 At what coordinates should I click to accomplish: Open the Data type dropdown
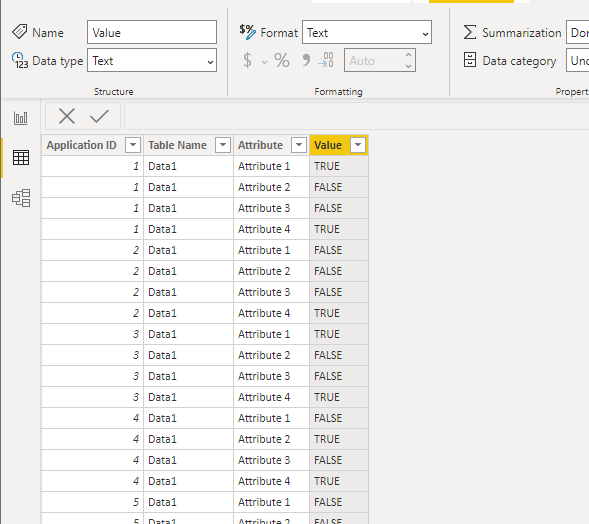152,60
